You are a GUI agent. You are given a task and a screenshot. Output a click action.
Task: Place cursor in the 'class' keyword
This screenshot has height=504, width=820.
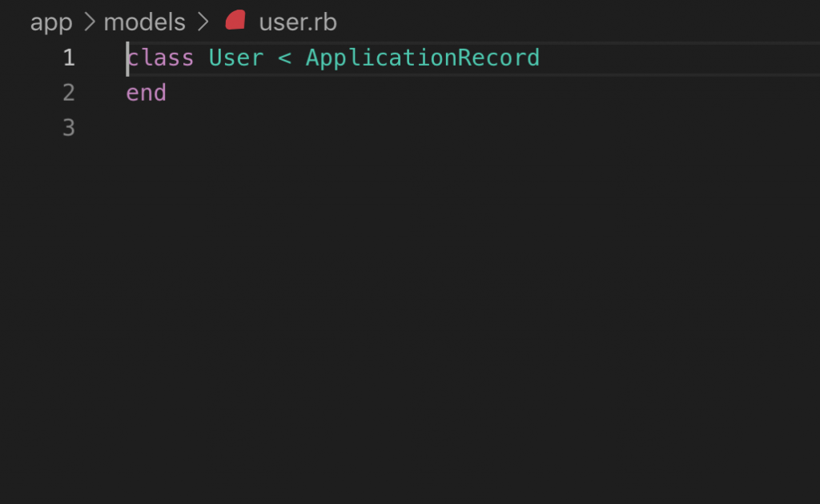[160, 58]
